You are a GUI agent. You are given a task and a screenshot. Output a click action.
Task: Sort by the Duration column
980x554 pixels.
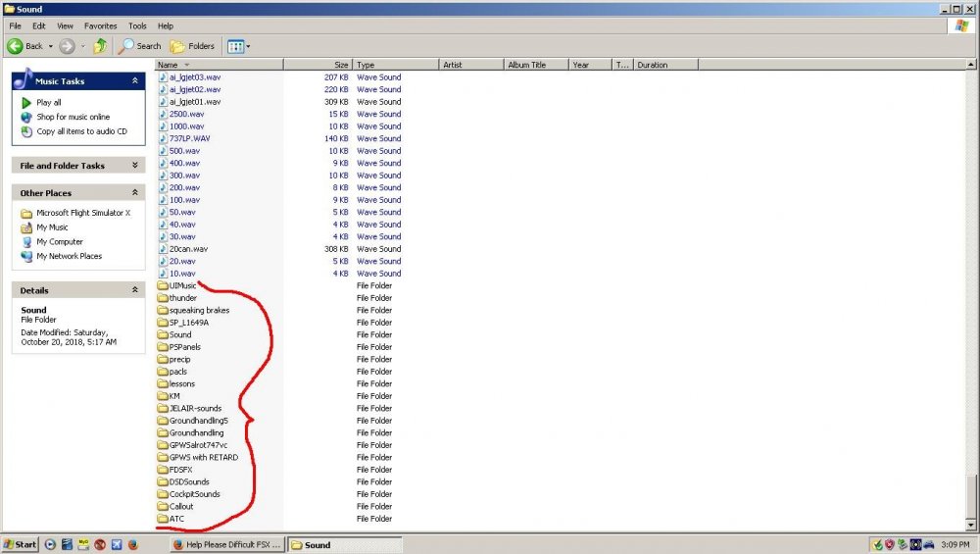(666, 65)
